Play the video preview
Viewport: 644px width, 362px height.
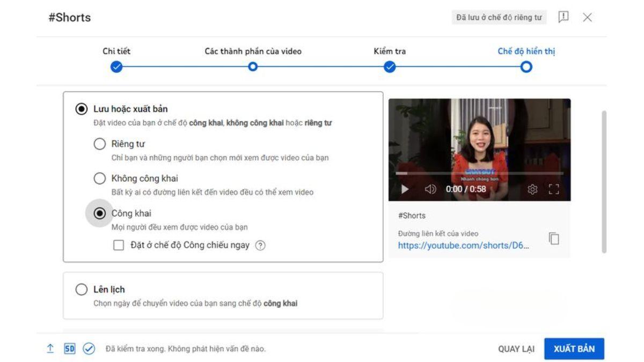(405, 189)
